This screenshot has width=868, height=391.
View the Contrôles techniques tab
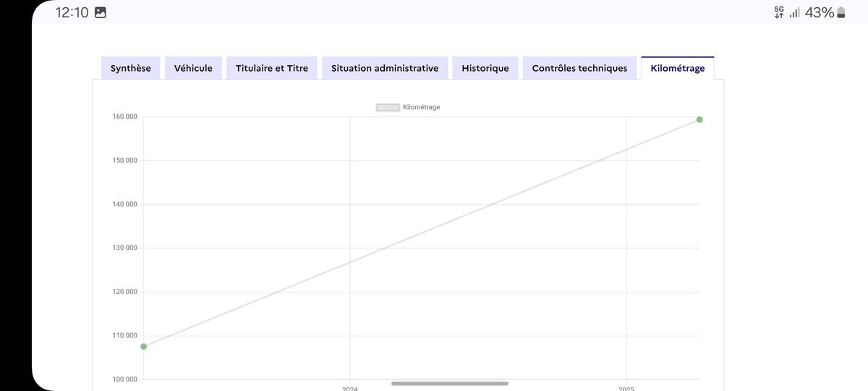pos(579,68)
